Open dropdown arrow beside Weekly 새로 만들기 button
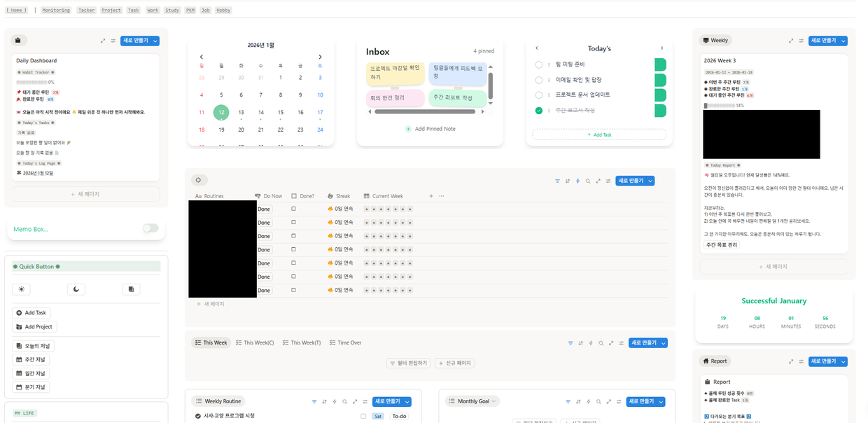Image resolution: width=868 pixels, height=423 pixels. point(843,41)
